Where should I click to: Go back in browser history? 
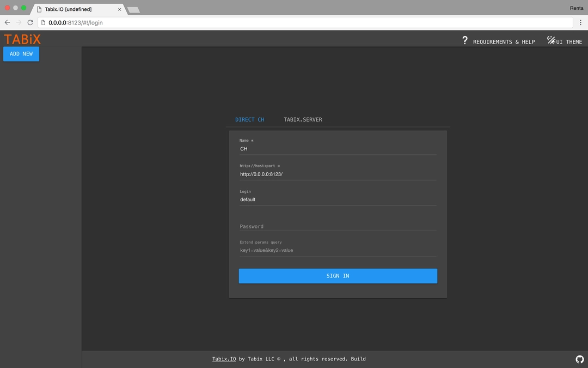[7, 22]
